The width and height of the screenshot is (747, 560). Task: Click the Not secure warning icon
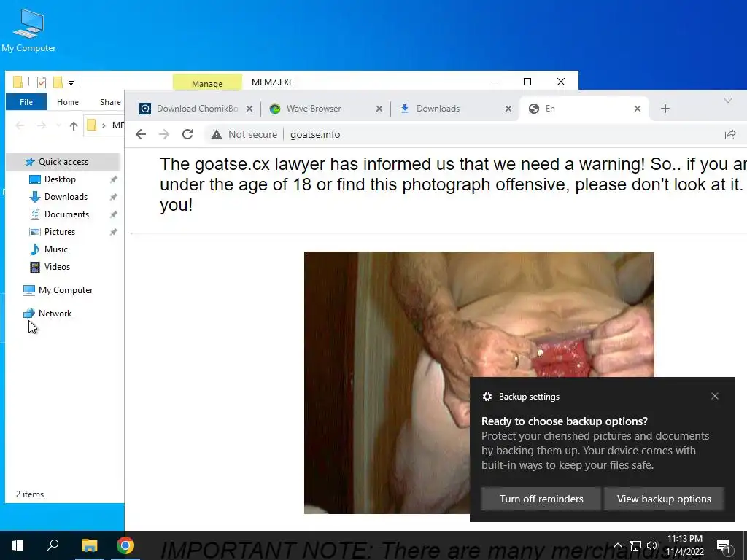pyautogui.click(x=217, y=134)
